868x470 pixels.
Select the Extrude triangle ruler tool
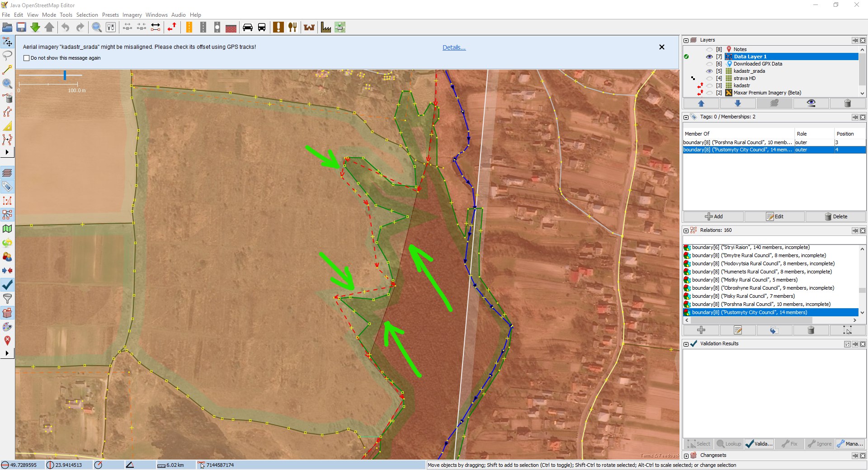[x=7, y=126]
